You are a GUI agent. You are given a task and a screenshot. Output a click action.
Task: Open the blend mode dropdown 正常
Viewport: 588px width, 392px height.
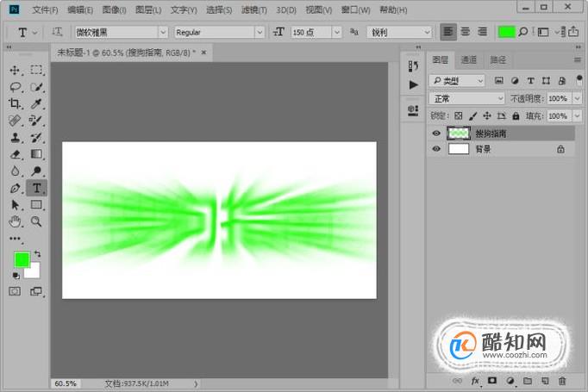467,98
